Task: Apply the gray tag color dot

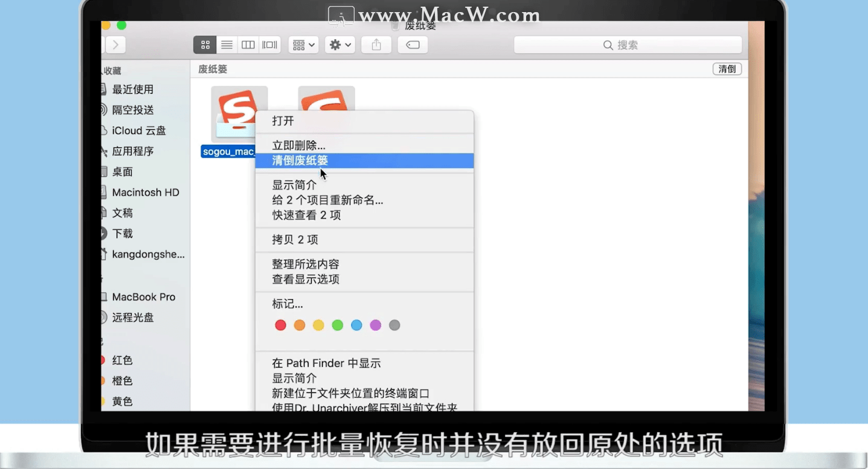Action: coord(394,325)
